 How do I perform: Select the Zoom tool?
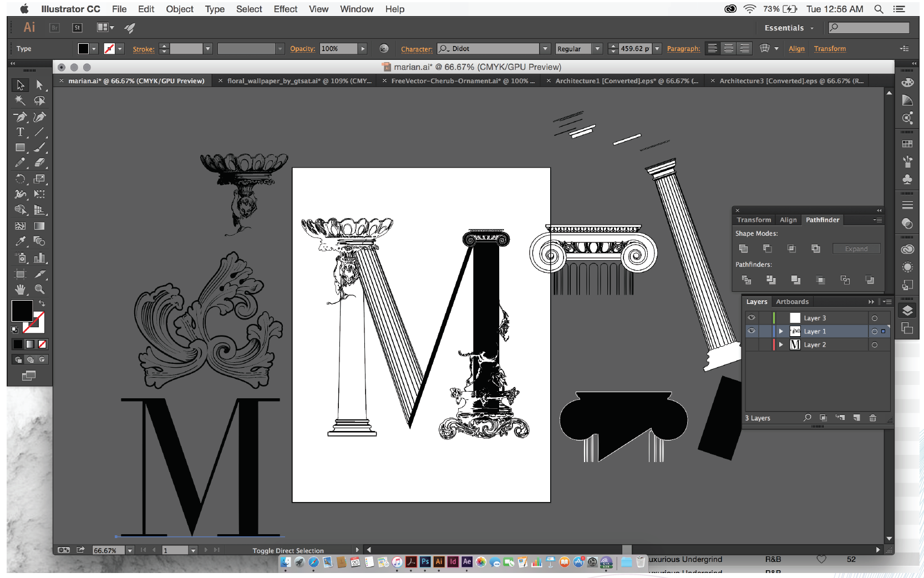39,289
